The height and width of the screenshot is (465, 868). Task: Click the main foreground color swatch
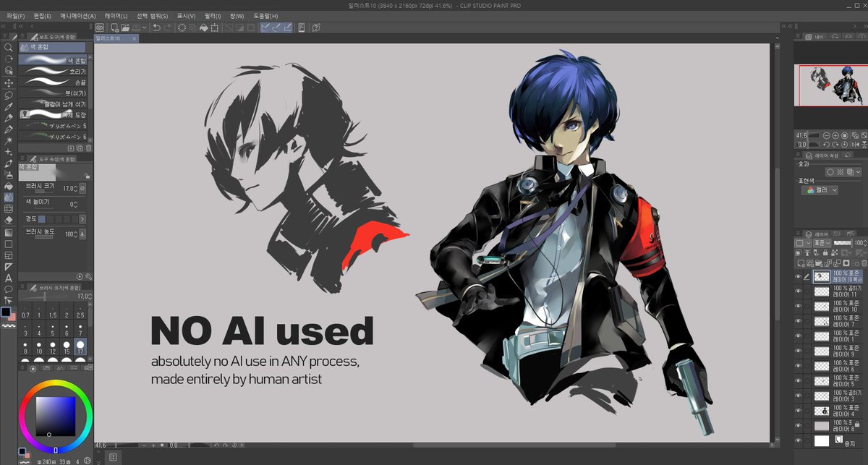(x=6, y=312)
